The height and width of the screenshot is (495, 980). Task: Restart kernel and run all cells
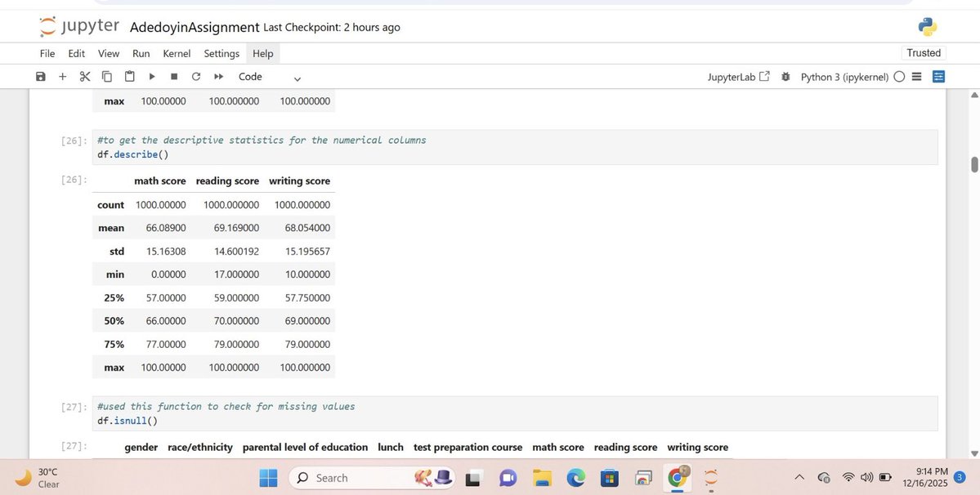(219, 76)
